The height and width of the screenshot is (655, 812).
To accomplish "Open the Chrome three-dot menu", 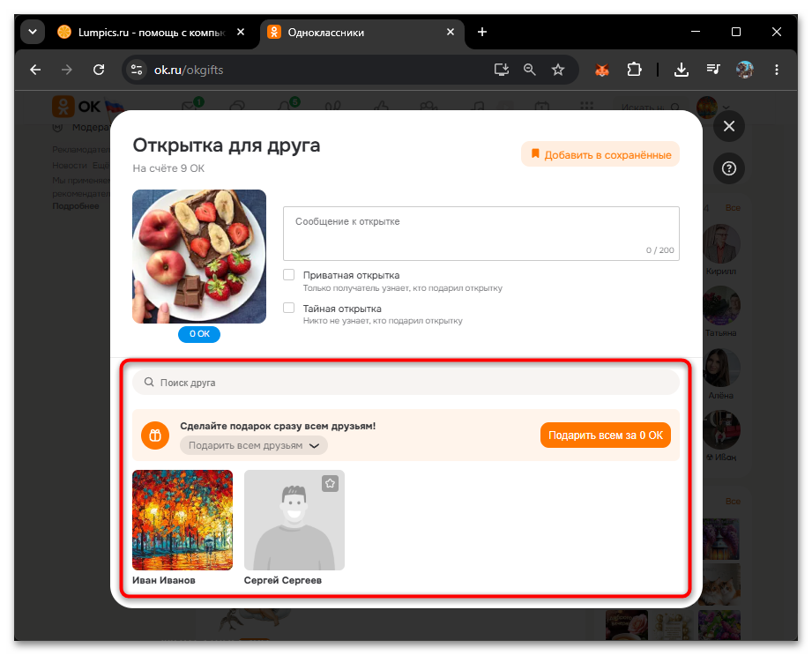I will point(776,70).
